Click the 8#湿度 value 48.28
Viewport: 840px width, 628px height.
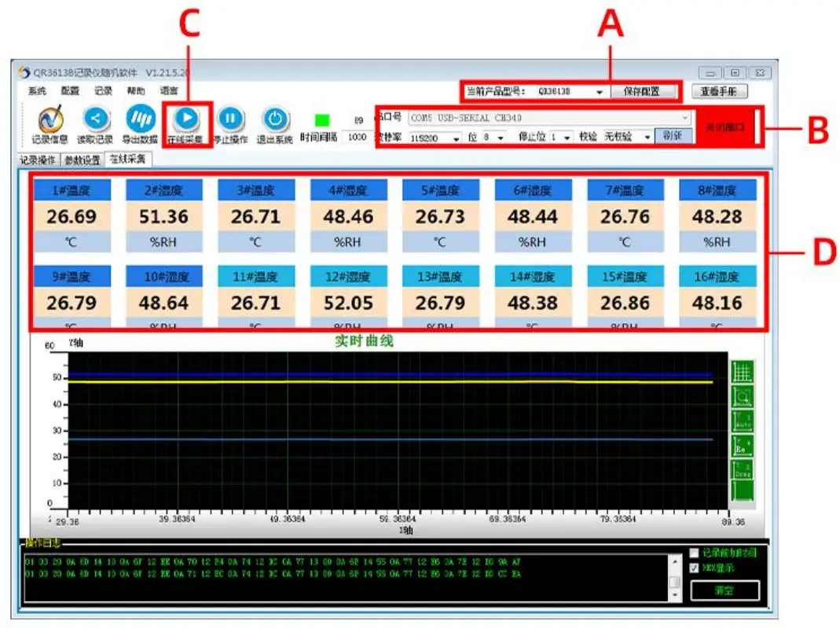point(717,216)
